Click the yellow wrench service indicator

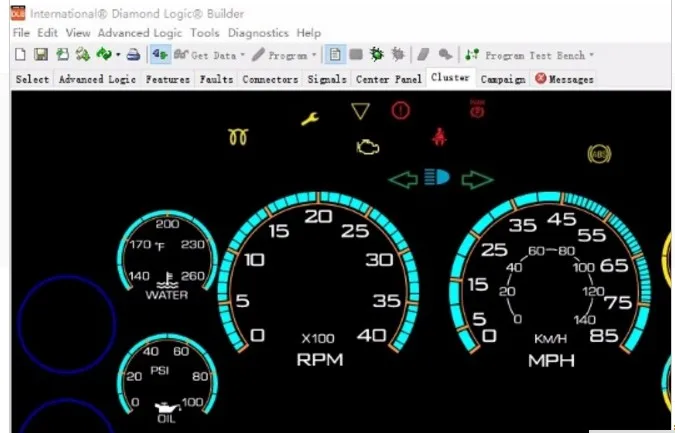[x=310, y=119]
